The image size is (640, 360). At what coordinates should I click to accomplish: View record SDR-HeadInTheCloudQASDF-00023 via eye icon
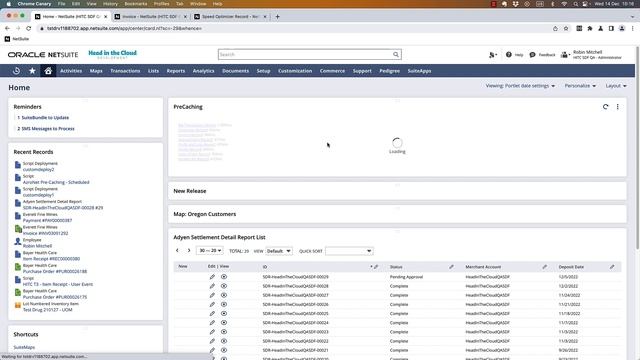click(x=224, y=332)
